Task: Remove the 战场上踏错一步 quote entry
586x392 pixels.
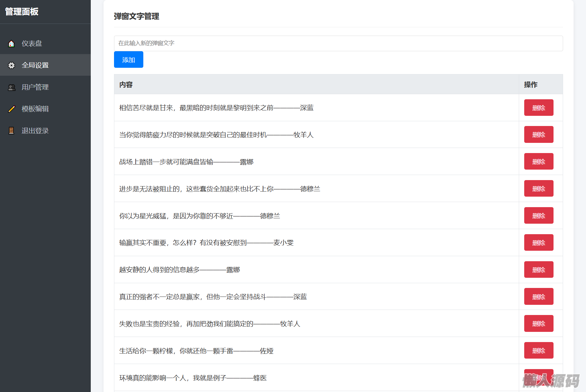Action: click(539, 162)
